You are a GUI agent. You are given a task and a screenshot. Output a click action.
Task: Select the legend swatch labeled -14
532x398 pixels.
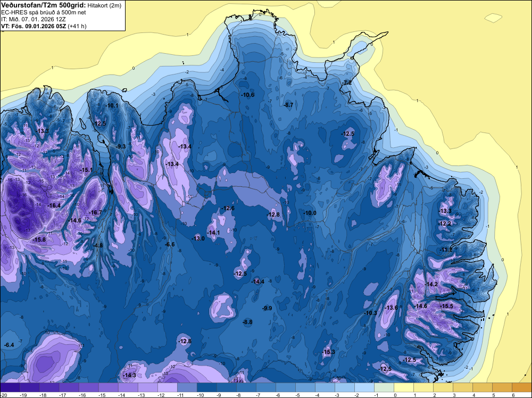coord(128,387)
